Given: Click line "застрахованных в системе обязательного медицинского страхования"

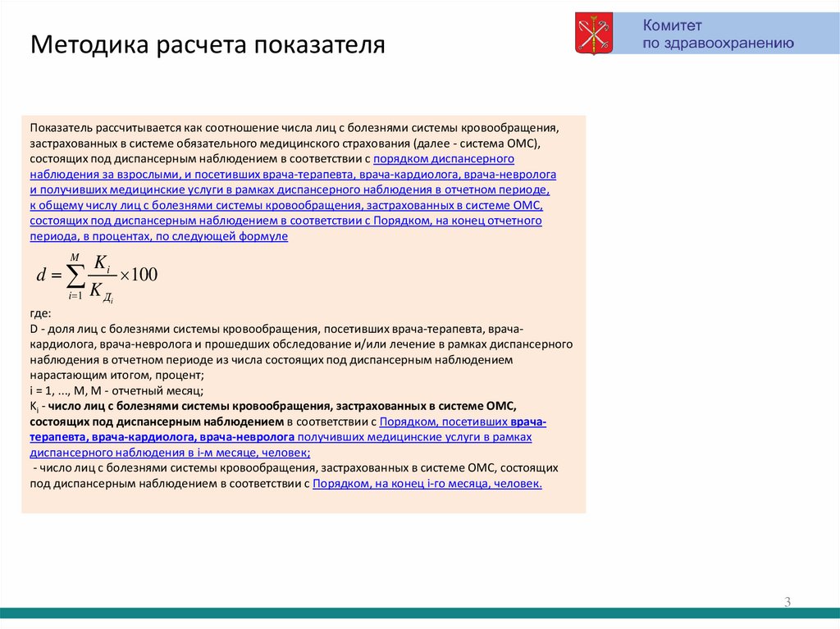Looking at the screenshot, I should tap(285, 144).
